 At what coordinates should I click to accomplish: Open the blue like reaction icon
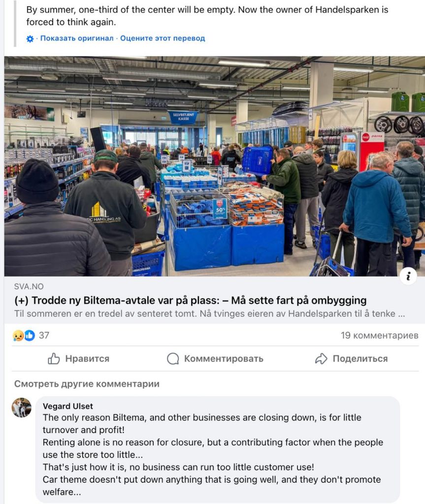pyautogui.click(x=29, y=336)
